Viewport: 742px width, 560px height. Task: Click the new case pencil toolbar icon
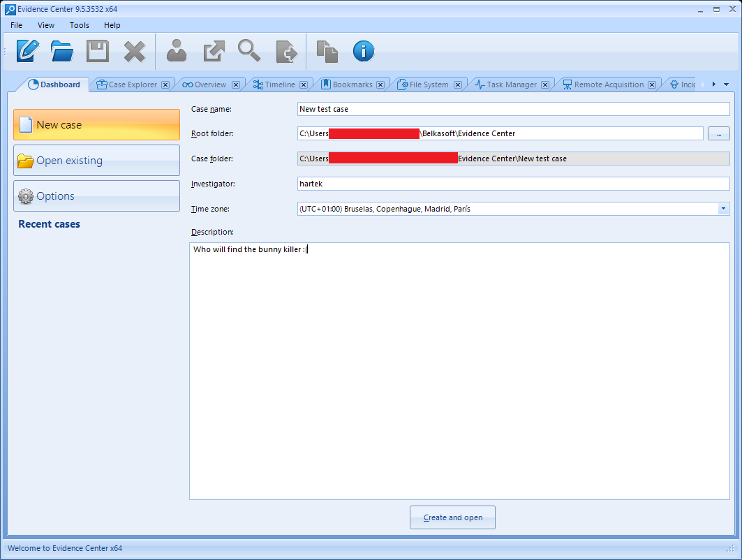pyautogui.click(x=28, y=51)
